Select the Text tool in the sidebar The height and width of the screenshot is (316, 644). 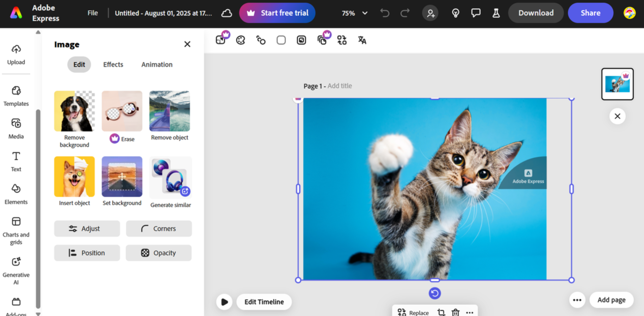pyautogui.click(x=16, y=161)
